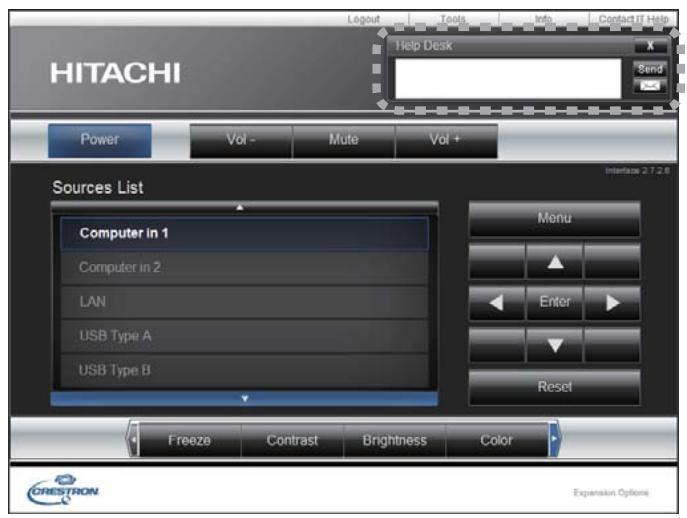Click the right arrow navigation key
Screen dimensions: 687x518
[612, 302]
